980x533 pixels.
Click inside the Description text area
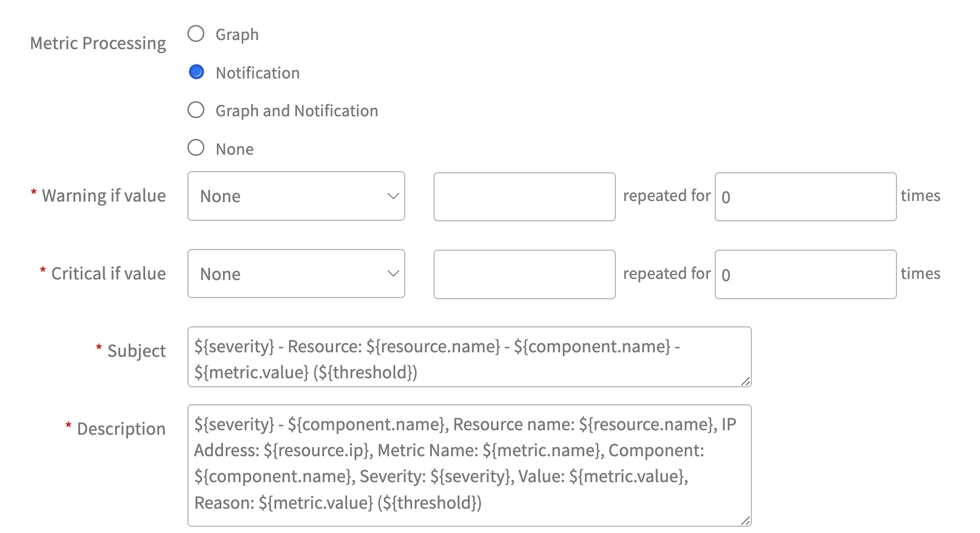tap(469, 463)
